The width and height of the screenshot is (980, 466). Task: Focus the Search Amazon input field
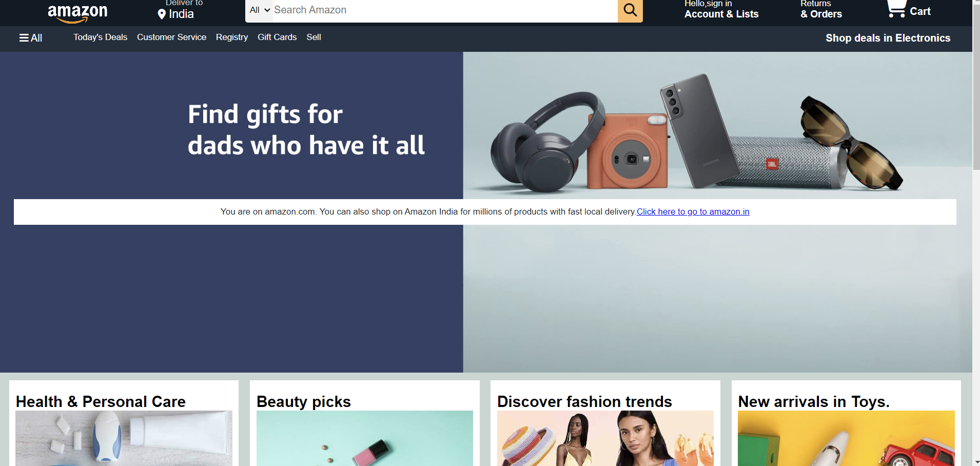tap(444, 10)
